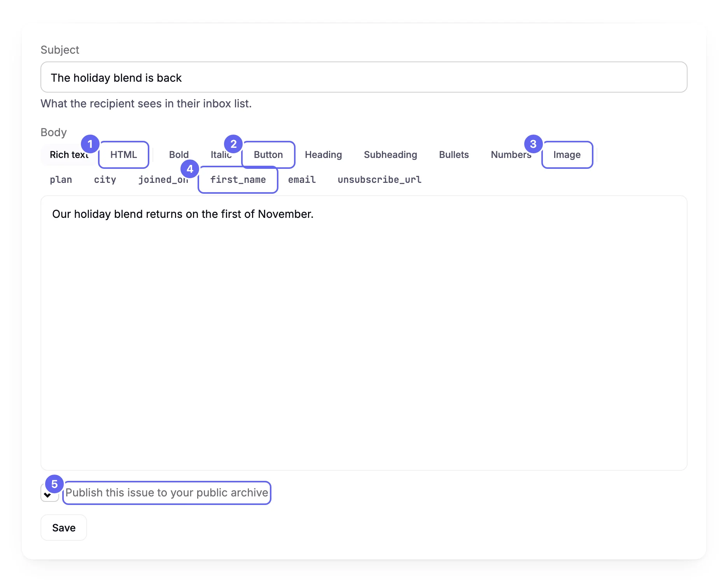Click into the email body text area
Image resolution: width=728 pixels, height=582 pixels.
tap(364, 333)
